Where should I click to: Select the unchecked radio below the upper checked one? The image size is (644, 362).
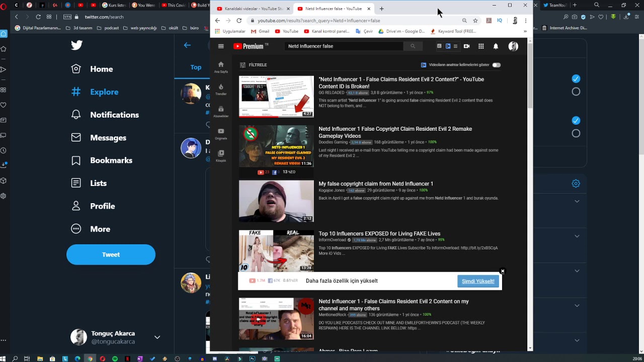point(576,92)
